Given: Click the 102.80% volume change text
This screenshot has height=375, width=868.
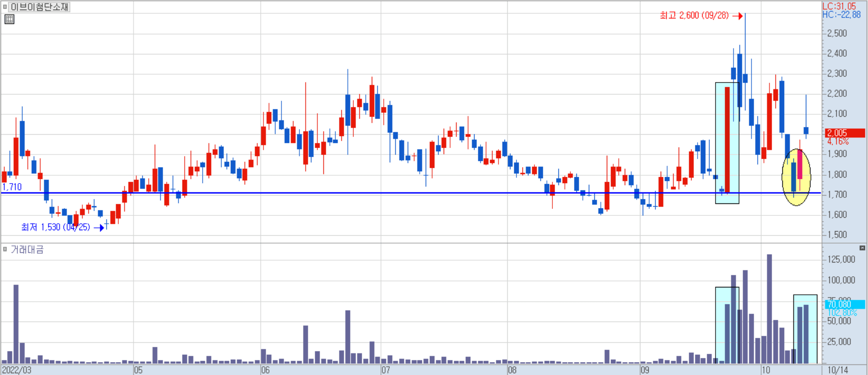Looking at the screenshot, I should tap(842, 313).
